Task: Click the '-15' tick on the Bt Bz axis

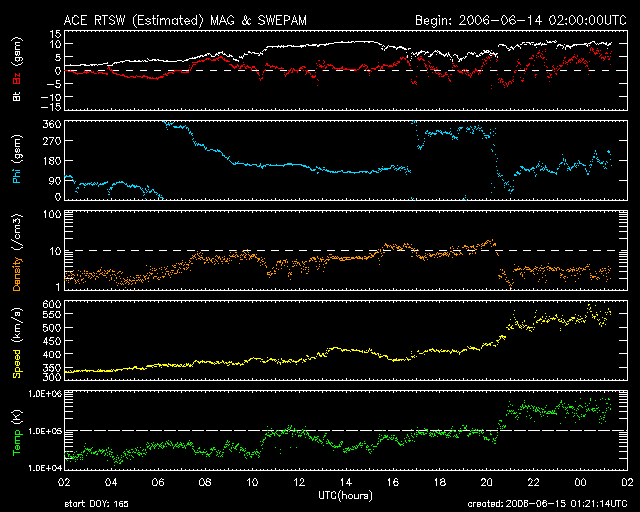Action: (51, 107)
